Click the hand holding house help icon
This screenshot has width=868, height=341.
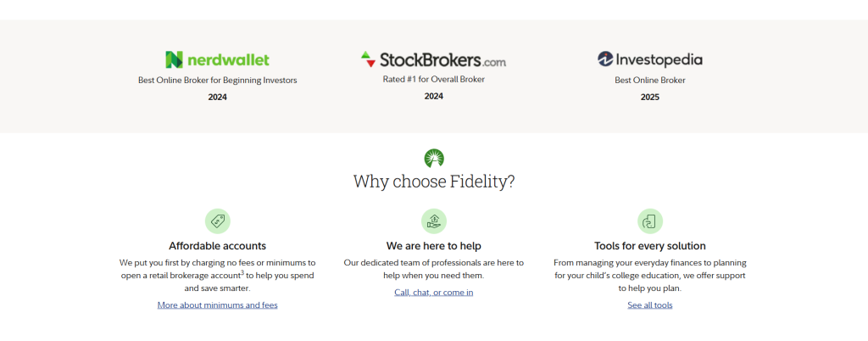click(434, 221)
